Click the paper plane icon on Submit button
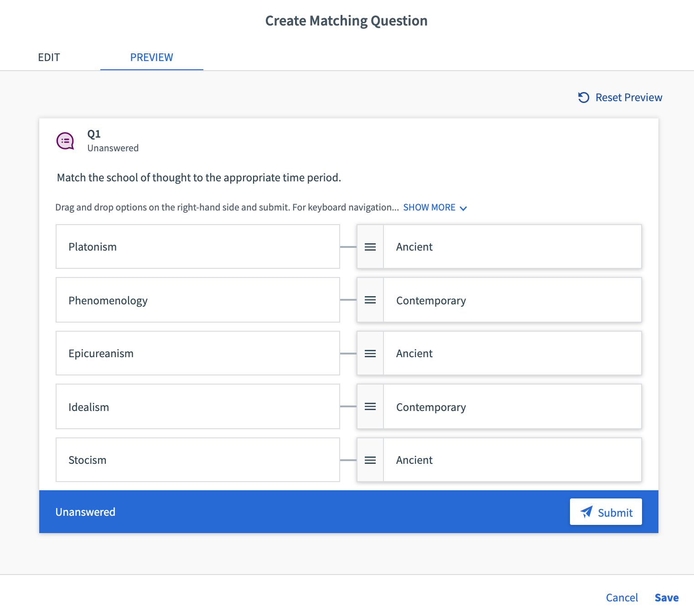Viewport: 694px width, 616px height. [x=587, y=512]
